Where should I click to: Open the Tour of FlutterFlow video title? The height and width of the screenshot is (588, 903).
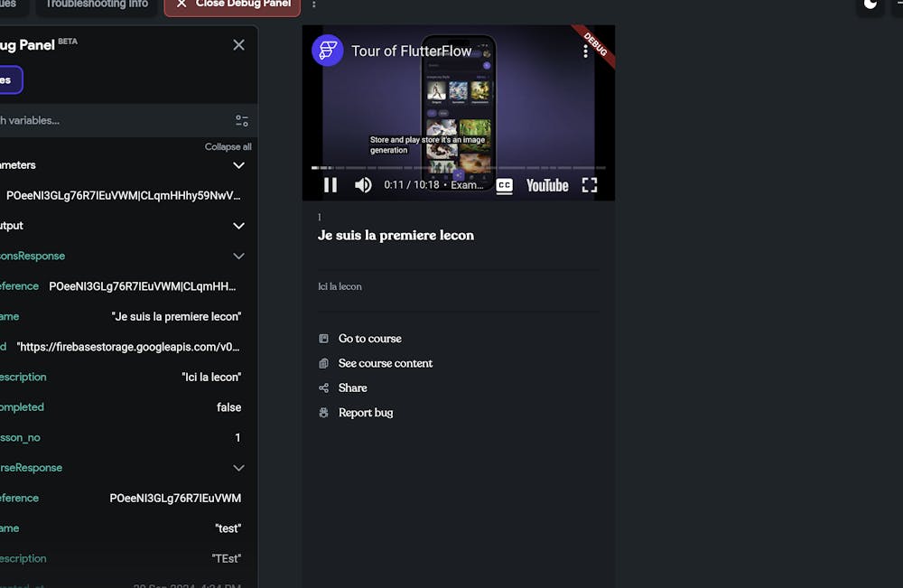[412, 51]
